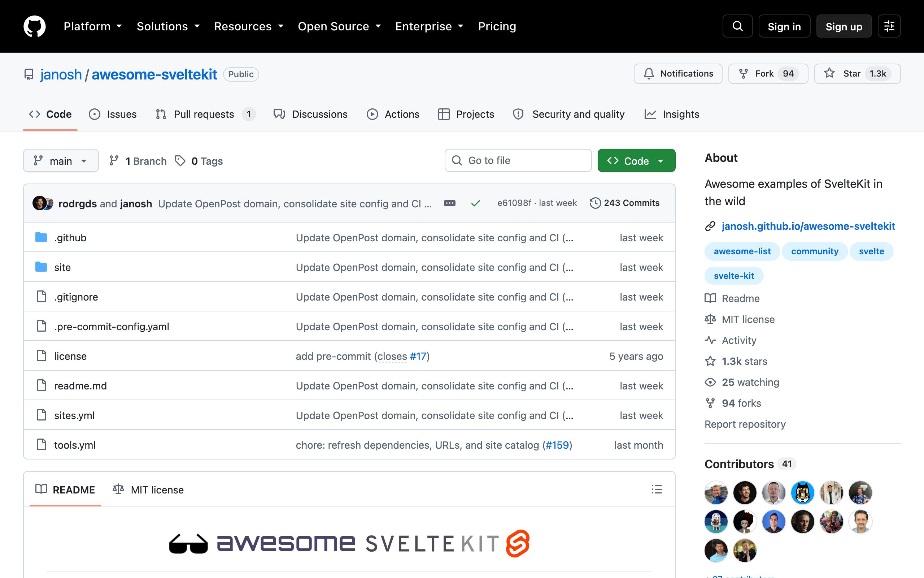Screen dimensions: 924x578
Task: Click the svelte topic tag
Action: tap(871, 251)
